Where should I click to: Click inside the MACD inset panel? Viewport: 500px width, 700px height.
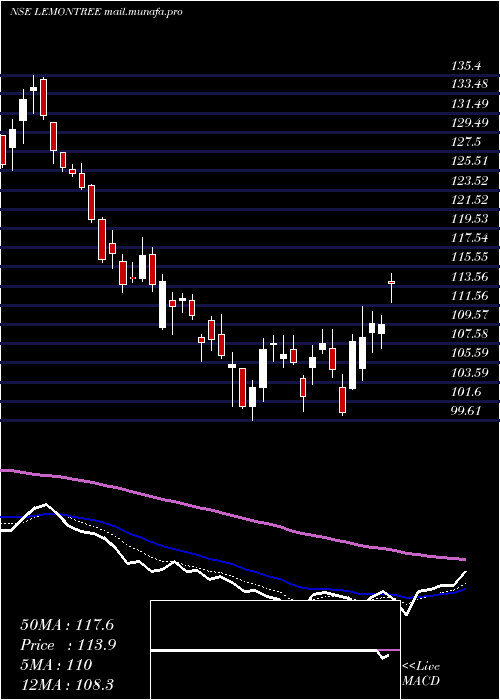click(275, 650)
